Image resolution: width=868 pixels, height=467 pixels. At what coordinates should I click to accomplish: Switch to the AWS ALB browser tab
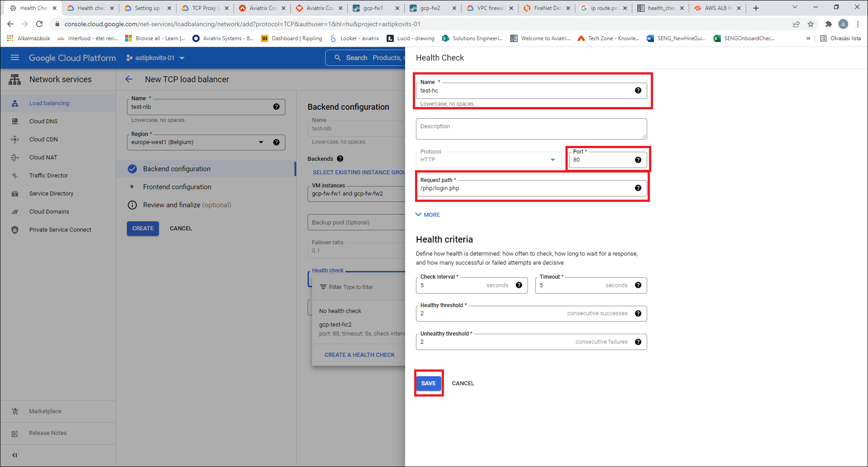(718, 8)
